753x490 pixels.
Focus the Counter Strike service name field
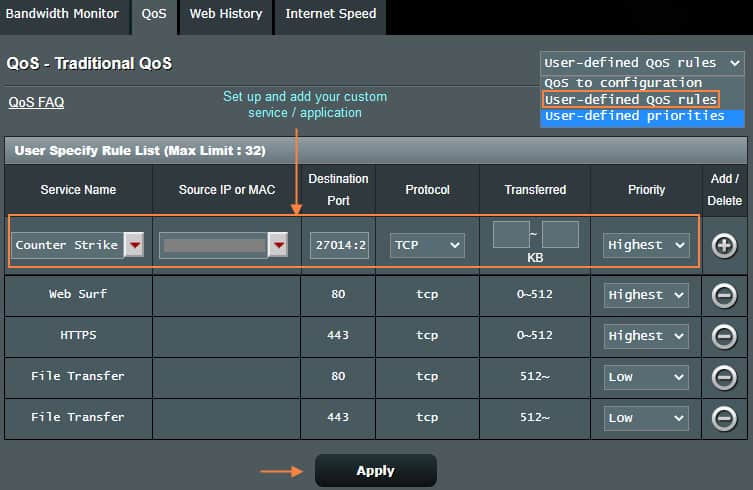[x=67, y=245]
